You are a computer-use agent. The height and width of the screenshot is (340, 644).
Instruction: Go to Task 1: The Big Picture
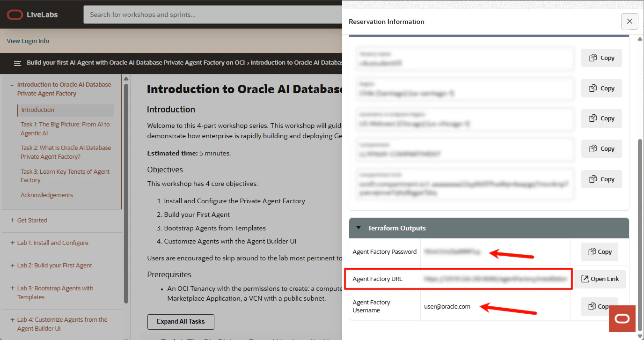[x=65, y=129]
